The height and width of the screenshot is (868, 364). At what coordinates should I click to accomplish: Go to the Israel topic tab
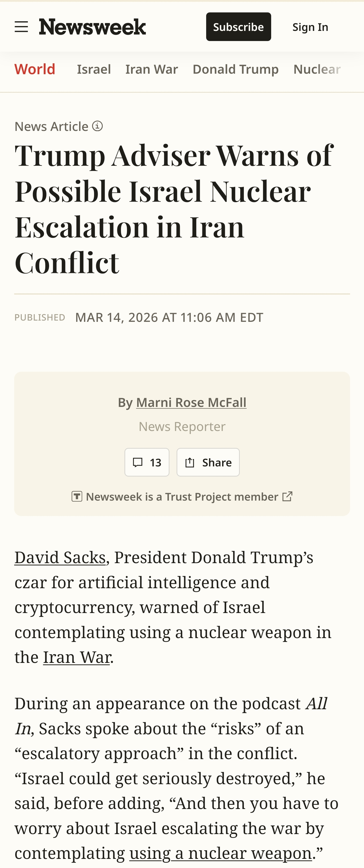coord(94,69)
